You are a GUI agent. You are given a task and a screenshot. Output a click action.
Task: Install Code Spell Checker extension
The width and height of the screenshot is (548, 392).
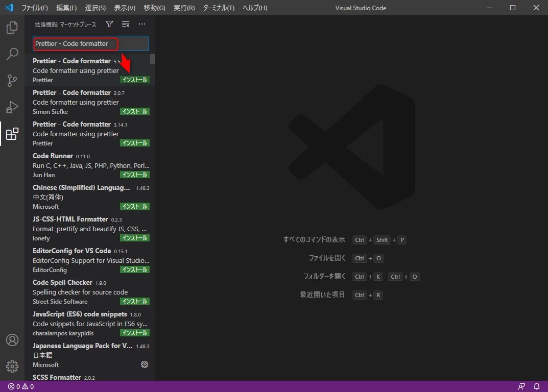click(135, 301)
